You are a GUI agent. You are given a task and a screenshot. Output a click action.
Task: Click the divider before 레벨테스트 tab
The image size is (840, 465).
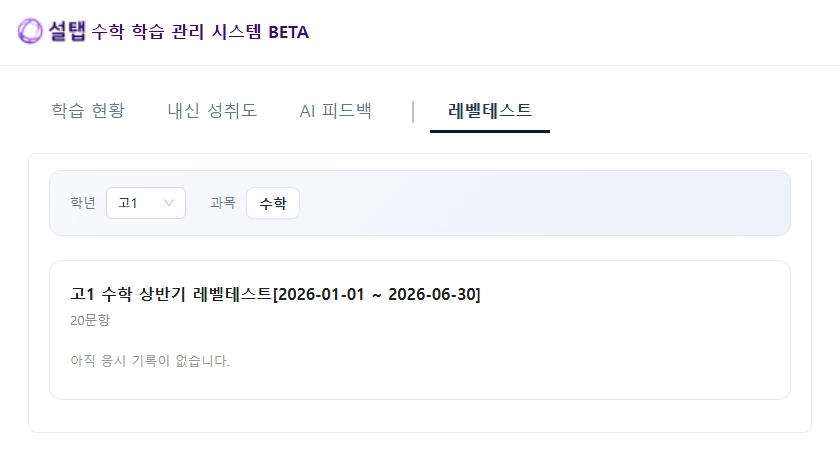(x=413, y=111)
